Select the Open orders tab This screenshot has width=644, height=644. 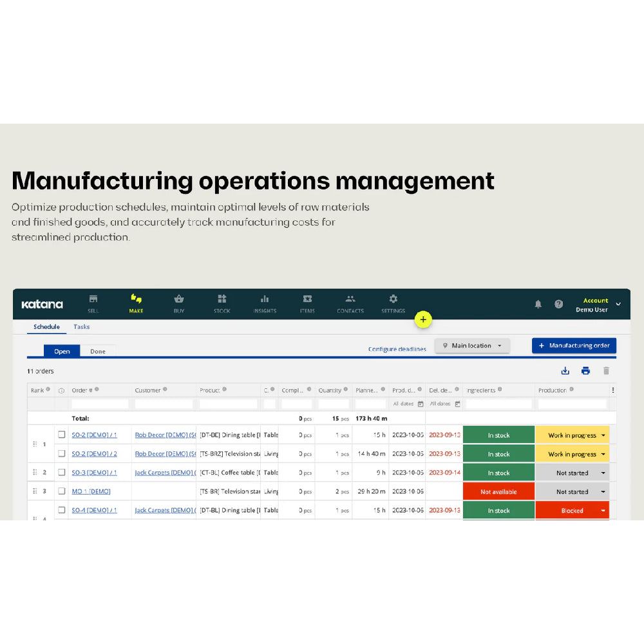[62, 351]
